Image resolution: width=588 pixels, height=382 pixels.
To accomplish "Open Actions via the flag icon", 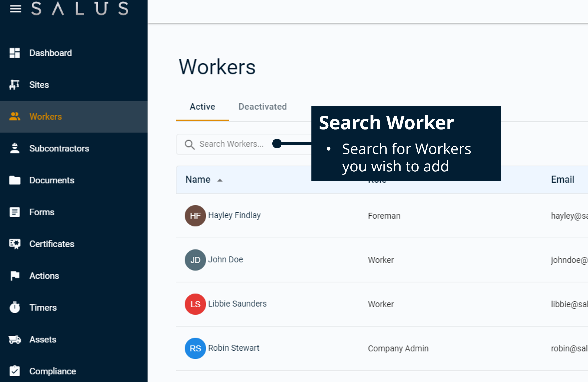I will (14, 276).
